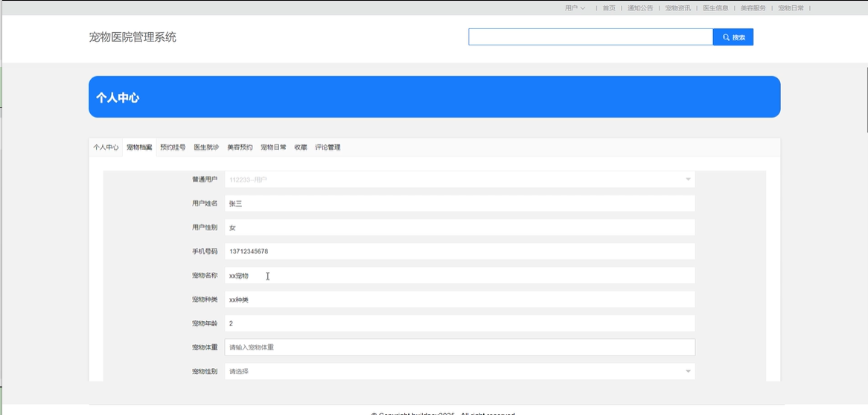Click the magnifier icon in search button

pos(726,38)
